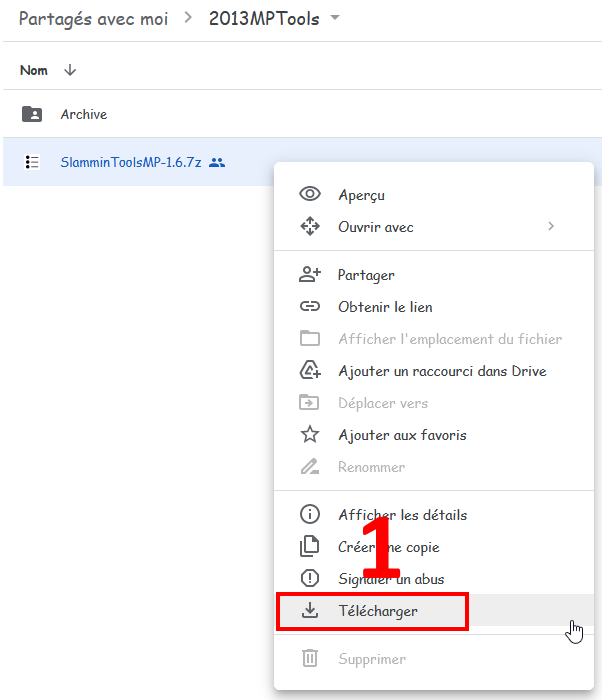Expand the Ouvrir avec submenu arrow
The height and width of the screenshot is (700, 602).
[550, 227]
